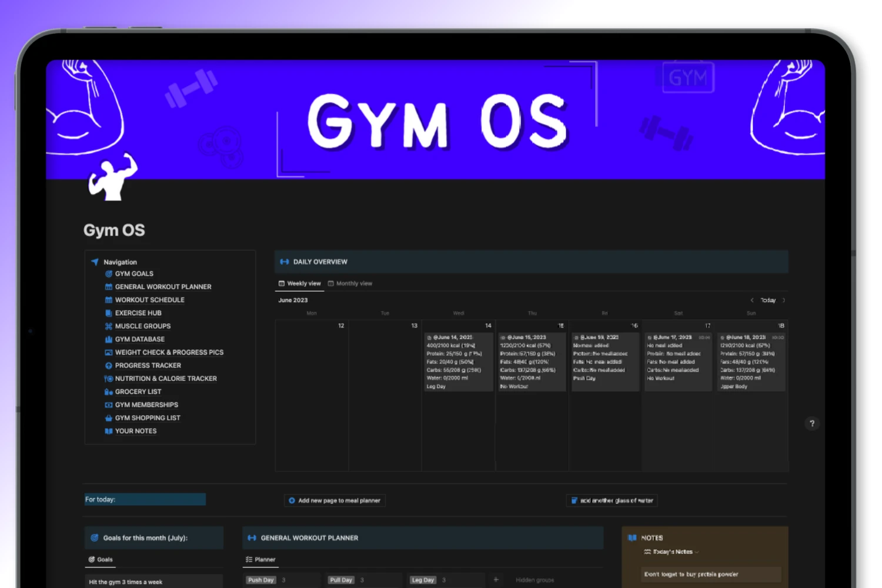
Task: Open EXERCISE HUB page
Action: [138, 313]
